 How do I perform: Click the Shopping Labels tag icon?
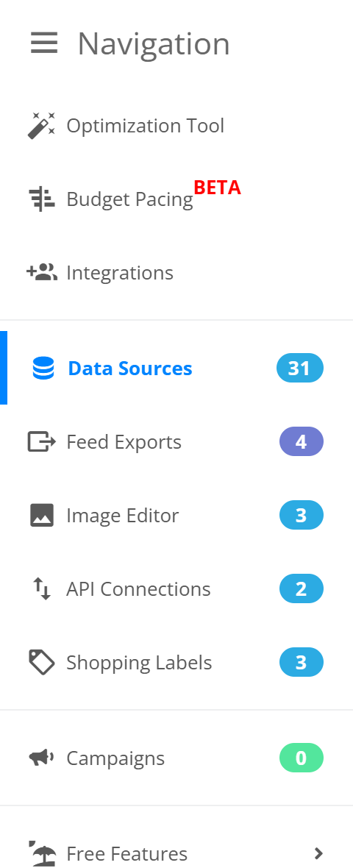tap(41, 662)
